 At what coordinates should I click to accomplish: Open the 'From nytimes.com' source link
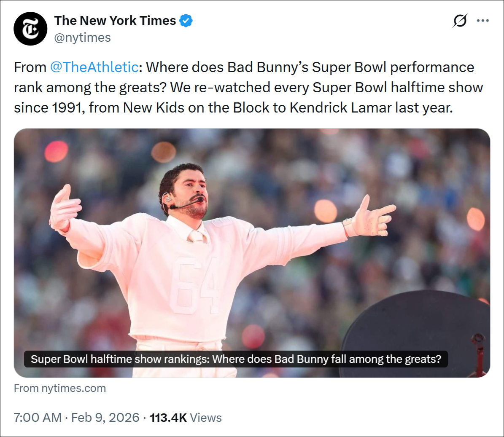pyautogui.click(x=60, y=388)
